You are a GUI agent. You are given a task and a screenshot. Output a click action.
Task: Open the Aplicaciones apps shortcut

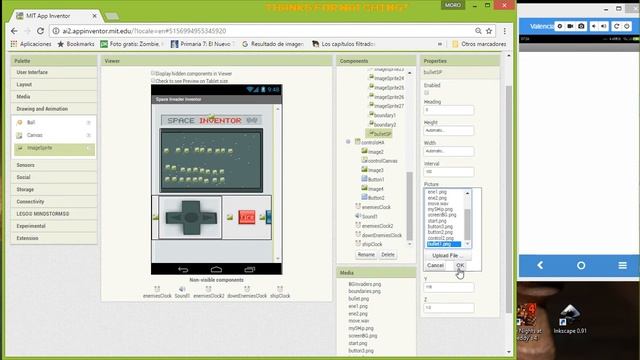tap(31, 44)
